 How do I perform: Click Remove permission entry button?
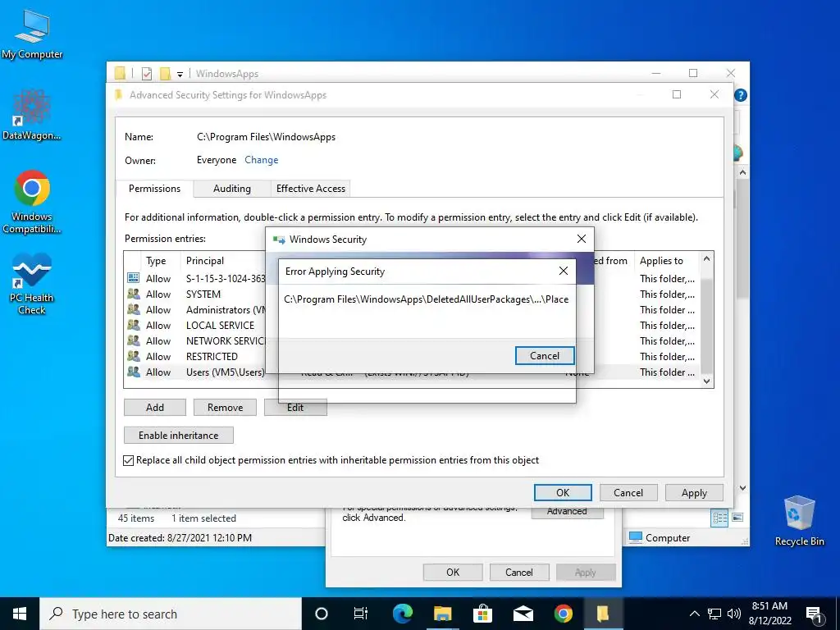coord(225,407)
